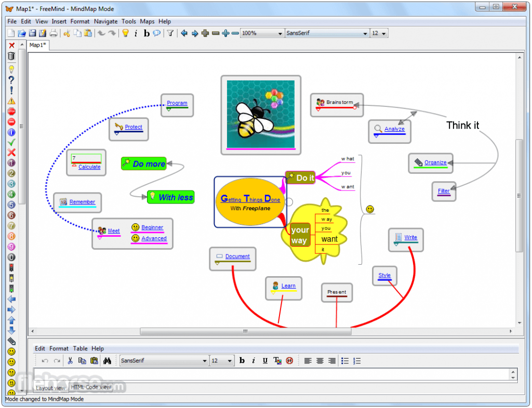The width and height of the screenshot is (532, 408).
Task: Click the trash can remove-all-icons button
Action: point(11,56)
